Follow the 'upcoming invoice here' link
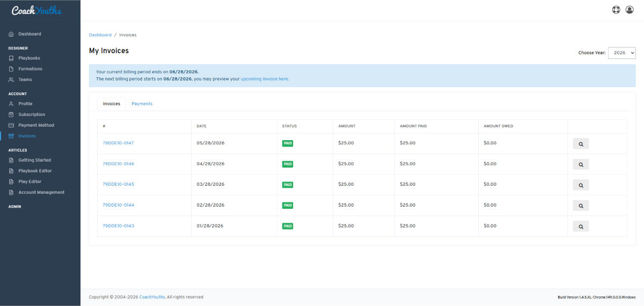644x306 pixels. tap(264, 79)
